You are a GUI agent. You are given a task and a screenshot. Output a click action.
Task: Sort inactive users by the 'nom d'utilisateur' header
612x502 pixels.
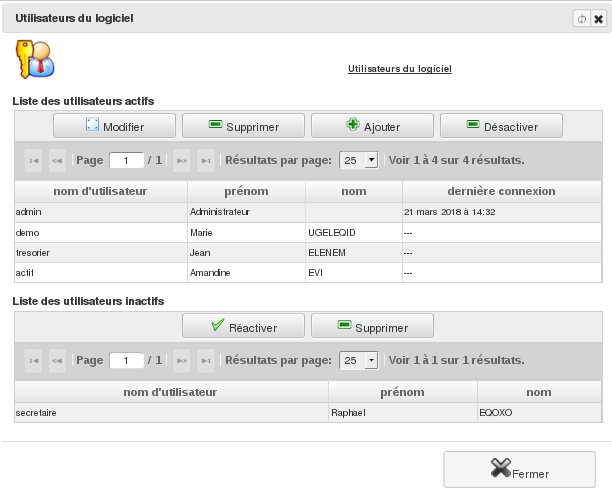[171, 392]
